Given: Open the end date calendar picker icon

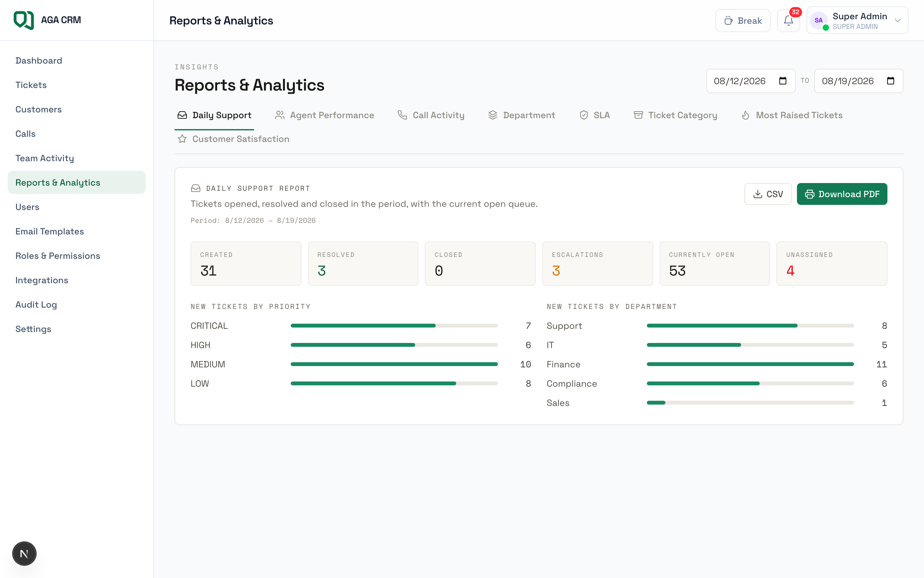Looking at the screenshot, I should (x=890, y=81).
